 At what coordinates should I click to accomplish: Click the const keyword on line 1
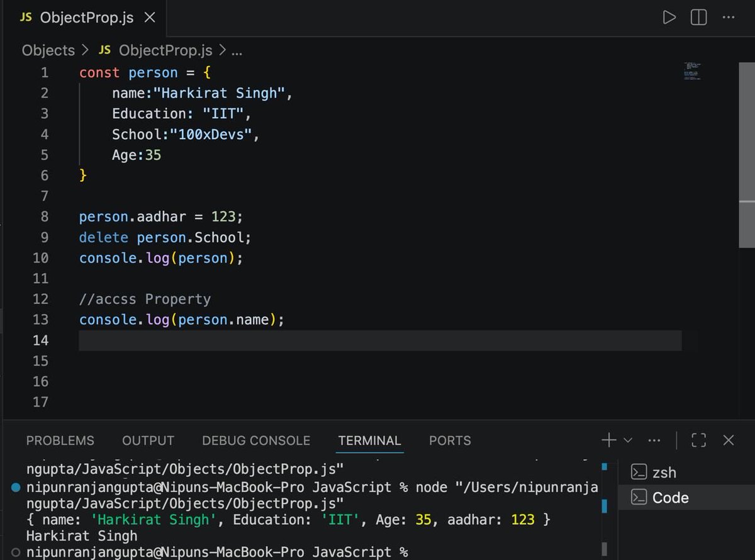99,72
